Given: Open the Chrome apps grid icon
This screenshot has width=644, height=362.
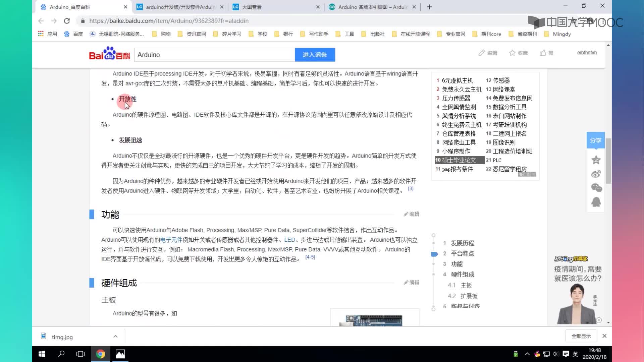Looking at the screenshot, I should tap(41, 34).
